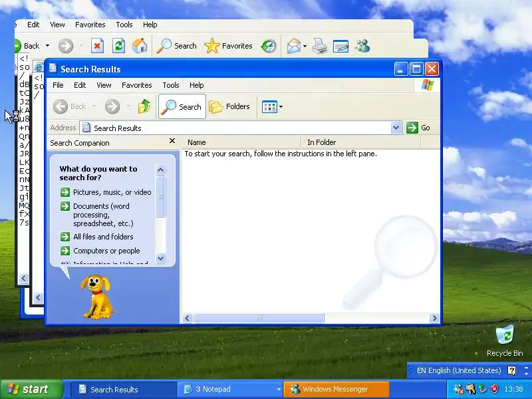Choose Pictures, music, or video search
This screenshot has width=532, height=399.
[106, 192]
